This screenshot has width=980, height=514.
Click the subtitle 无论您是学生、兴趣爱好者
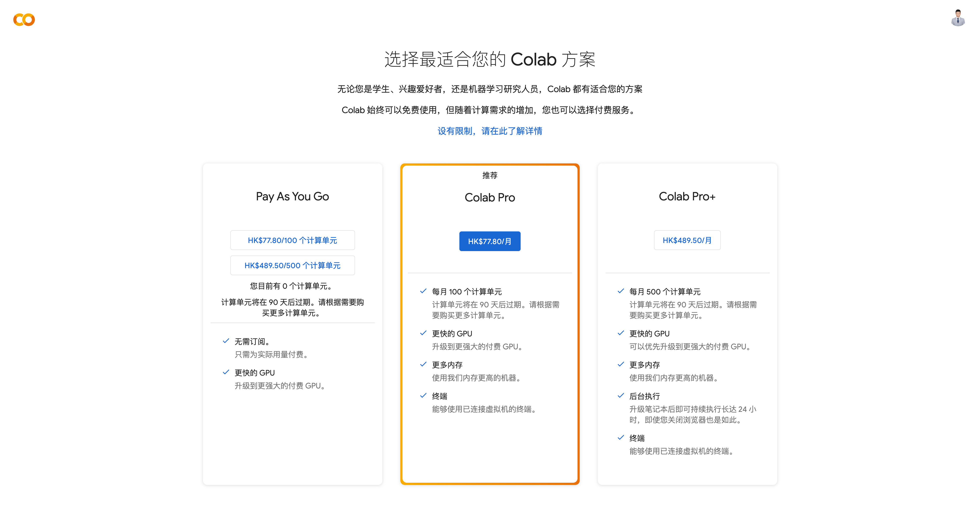tap(490, 89)
